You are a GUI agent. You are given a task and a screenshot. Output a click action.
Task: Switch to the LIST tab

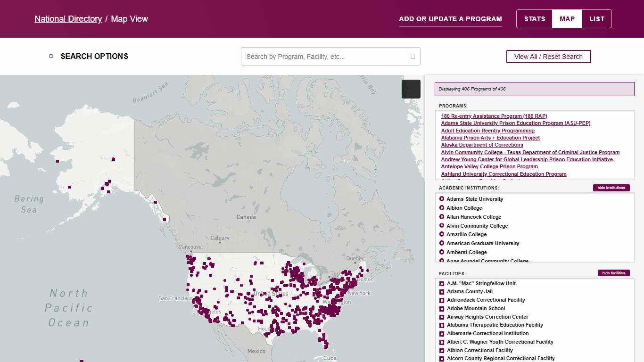tap(596, 19)
